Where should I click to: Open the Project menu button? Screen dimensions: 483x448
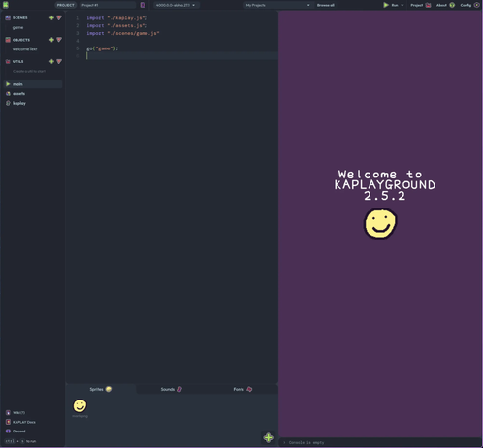tap(421, 5)
